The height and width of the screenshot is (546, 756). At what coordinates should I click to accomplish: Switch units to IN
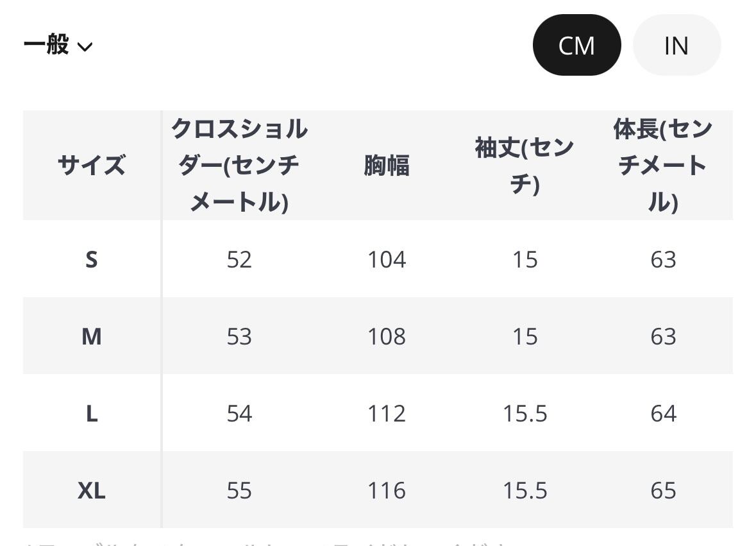676,46
